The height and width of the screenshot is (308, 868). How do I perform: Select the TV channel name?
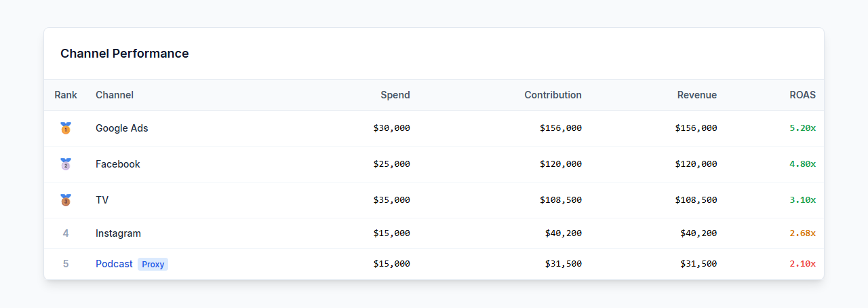[102, 200]
